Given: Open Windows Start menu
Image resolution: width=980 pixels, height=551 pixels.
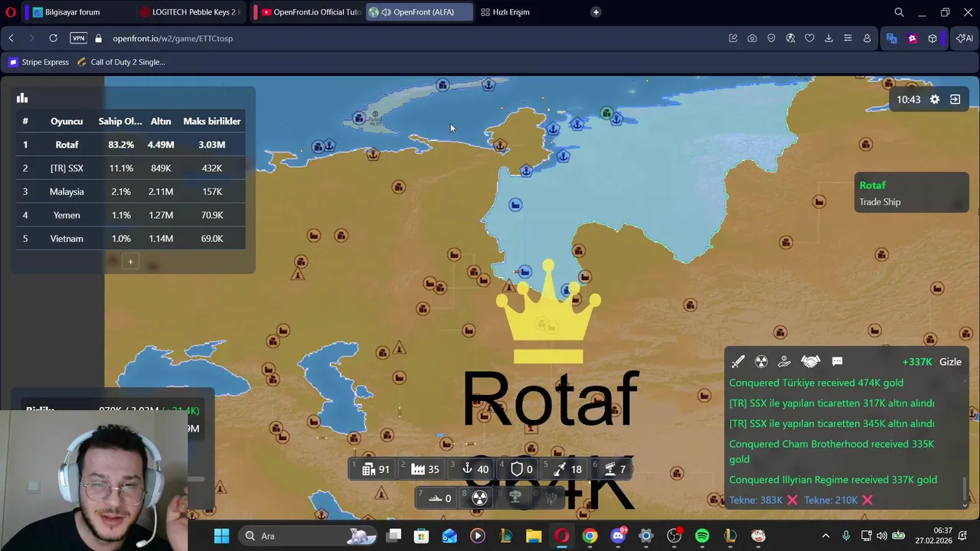Looking at the screenshot, I should tap(221, 536).
